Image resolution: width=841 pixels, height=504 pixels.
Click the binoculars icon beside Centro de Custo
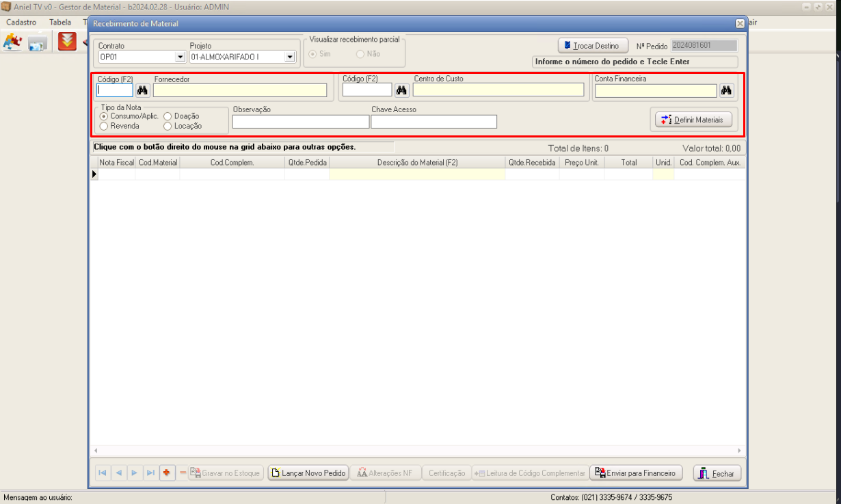coord(402,90)
